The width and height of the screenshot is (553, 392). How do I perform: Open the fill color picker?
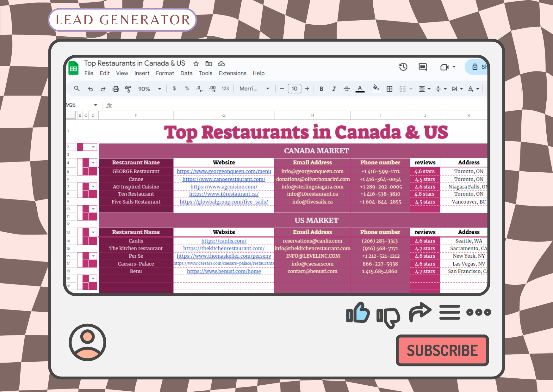(x=376, y=88)
